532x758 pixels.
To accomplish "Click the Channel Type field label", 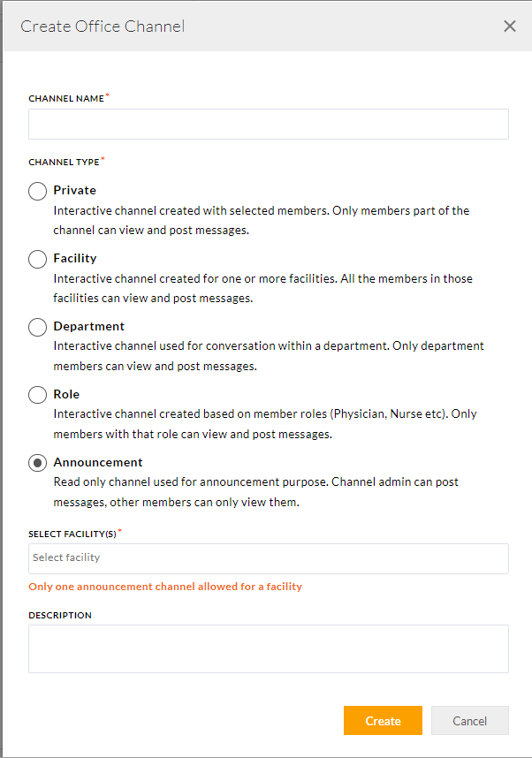I will click(x=64, y=163).
